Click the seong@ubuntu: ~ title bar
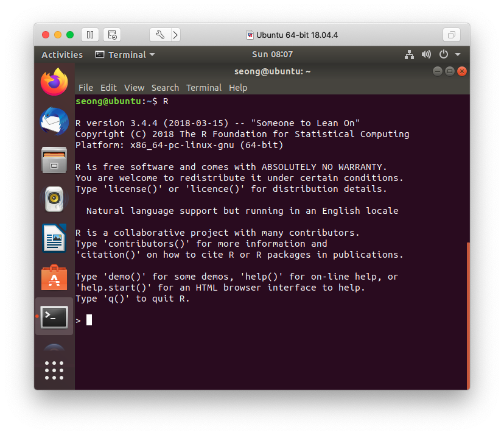The width and height of the screenshot is (504, 435). tap(272, 71)
